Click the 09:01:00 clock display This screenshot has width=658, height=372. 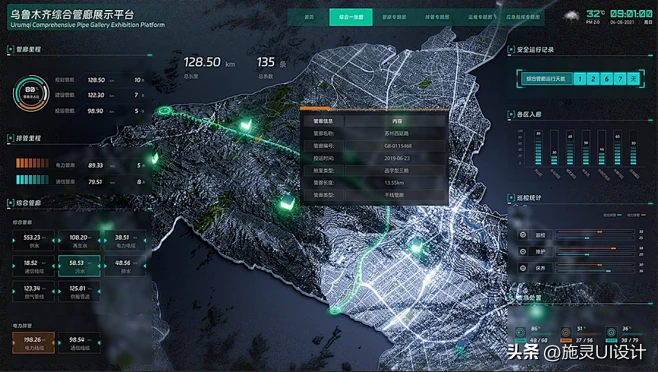pos(631,14)
